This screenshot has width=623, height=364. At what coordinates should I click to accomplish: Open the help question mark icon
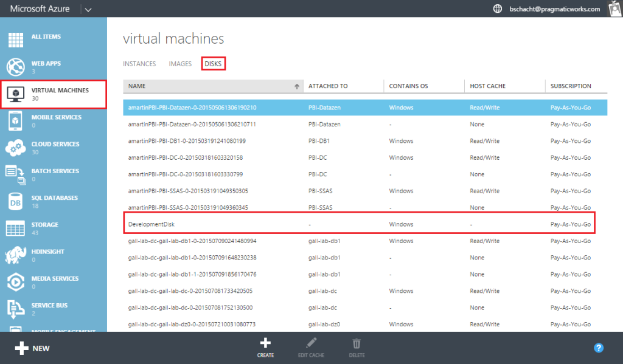(x=599, y=348)
